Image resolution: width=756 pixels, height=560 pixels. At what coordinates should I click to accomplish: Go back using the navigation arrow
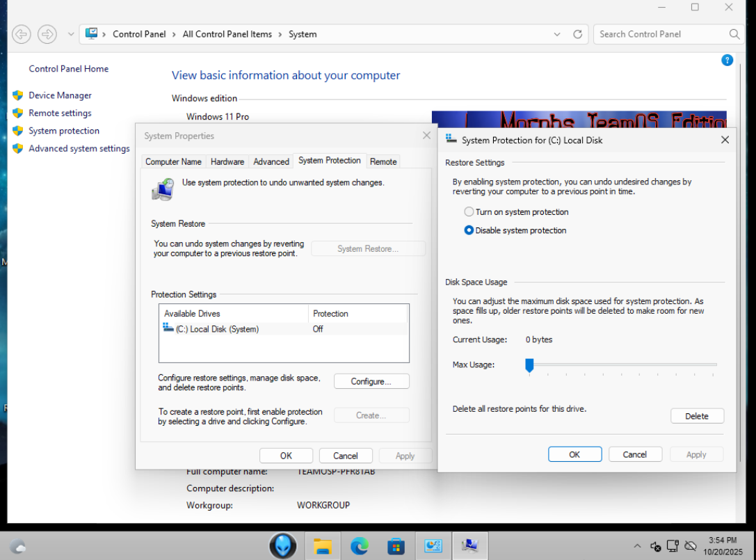[22, 34]
